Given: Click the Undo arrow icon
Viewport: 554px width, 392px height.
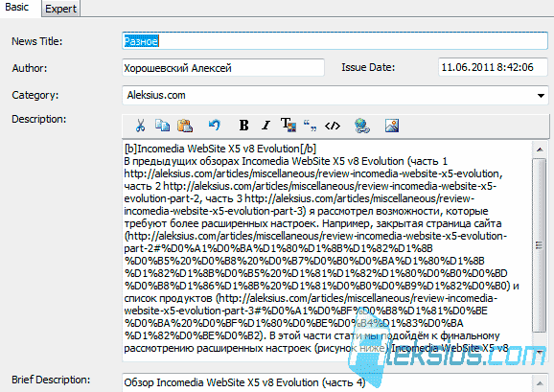Looking at the screenshot, I should 215,125.
